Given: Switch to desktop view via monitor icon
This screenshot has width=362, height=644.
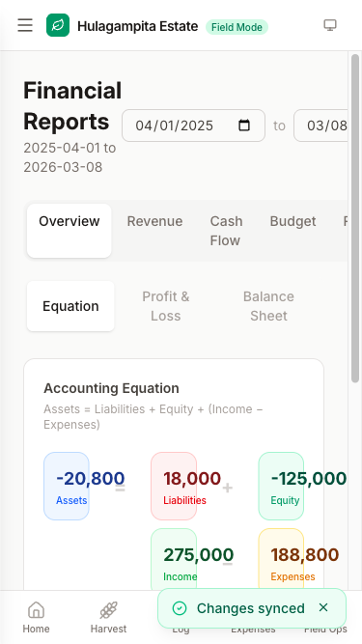Looking at the screenshot, I should pos(330,25).
